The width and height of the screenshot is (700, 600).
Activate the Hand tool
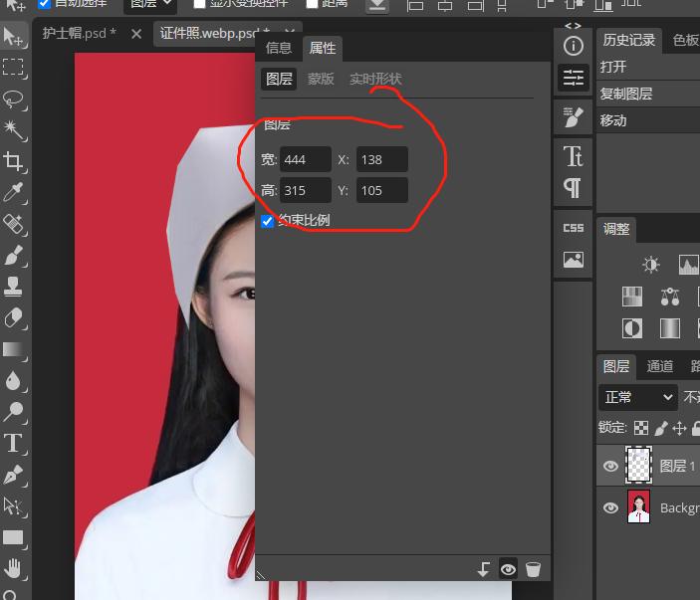tap(14, 568)
